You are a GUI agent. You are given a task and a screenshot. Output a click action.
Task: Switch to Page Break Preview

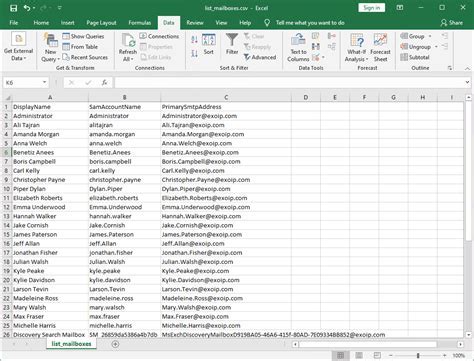coord(377,355)
